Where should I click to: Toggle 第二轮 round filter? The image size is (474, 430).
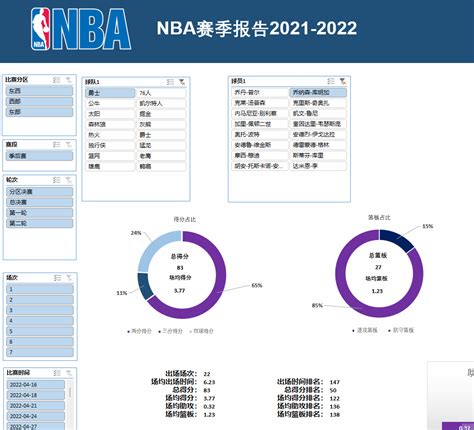click(39, 223)
